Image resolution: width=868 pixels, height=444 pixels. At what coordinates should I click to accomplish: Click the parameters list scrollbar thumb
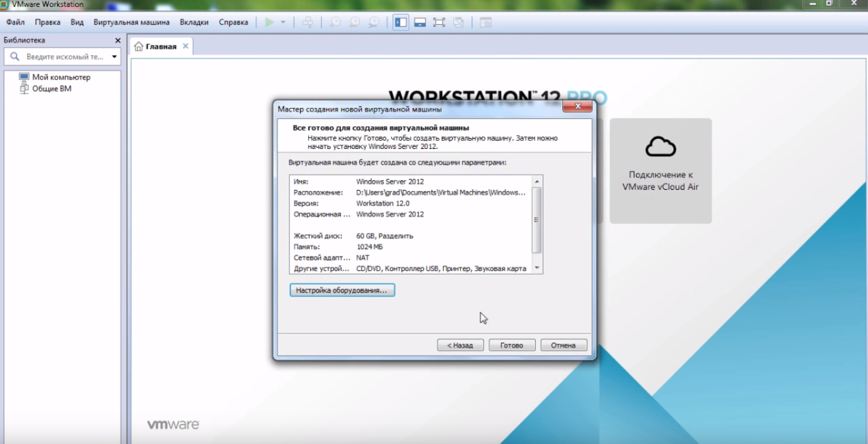coord(537,220)
